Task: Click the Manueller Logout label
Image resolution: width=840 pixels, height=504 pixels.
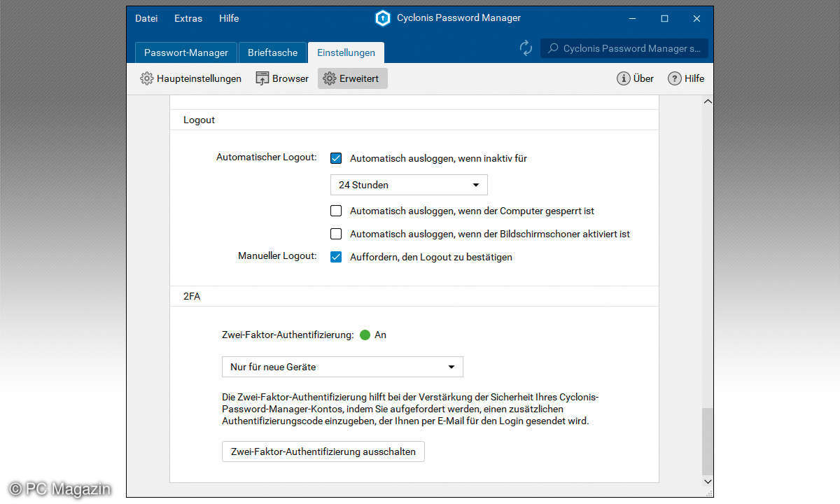Action: (x=277, y=256)
